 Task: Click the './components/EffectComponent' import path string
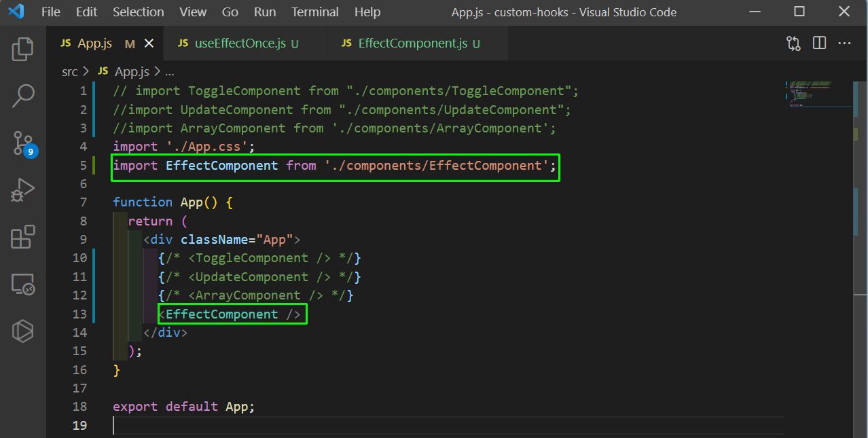(x=436, y=165)
